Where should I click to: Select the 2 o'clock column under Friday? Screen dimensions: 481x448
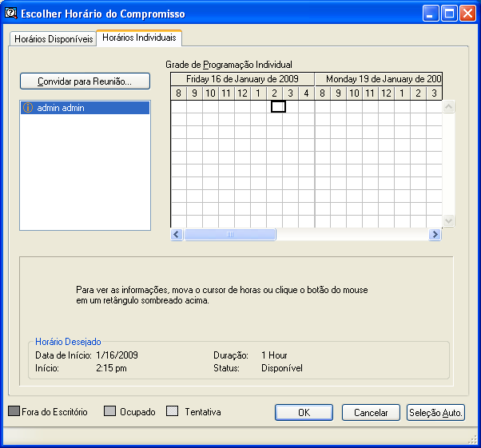274,93
